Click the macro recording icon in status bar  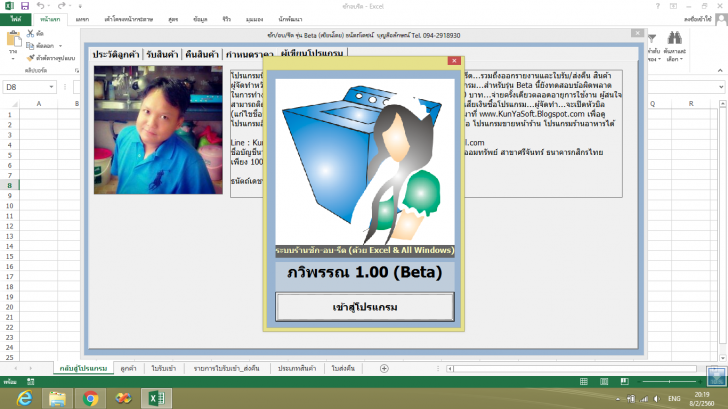tap(31, 382)
